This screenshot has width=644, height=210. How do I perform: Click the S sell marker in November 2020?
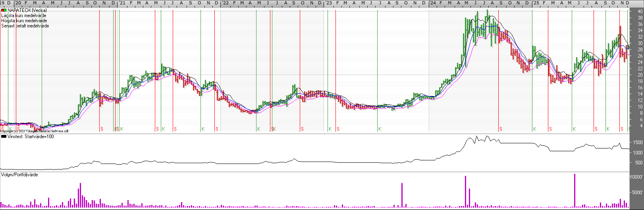tap(102, 129)
